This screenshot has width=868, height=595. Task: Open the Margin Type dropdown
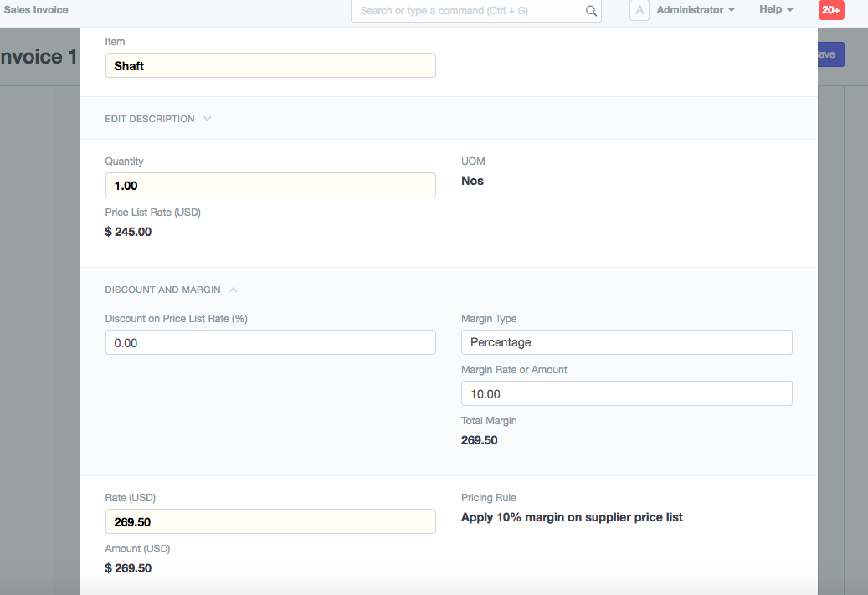[x=626, y=342]
